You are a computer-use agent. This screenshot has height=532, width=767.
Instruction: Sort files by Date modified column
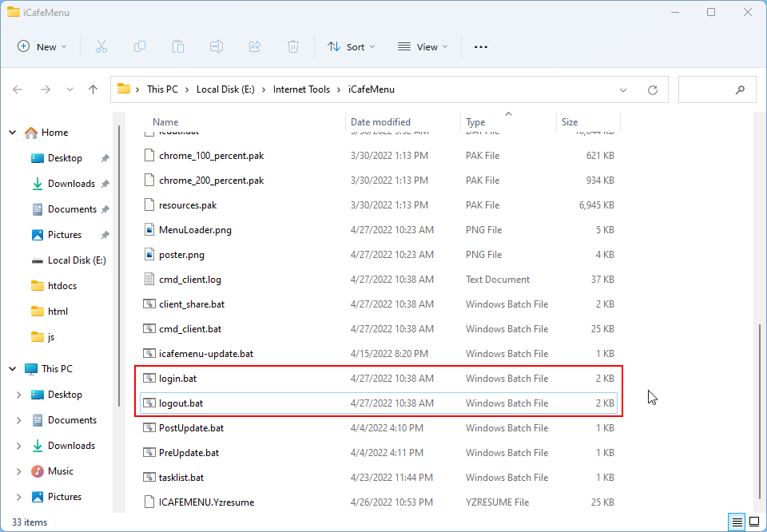(381, 122)
